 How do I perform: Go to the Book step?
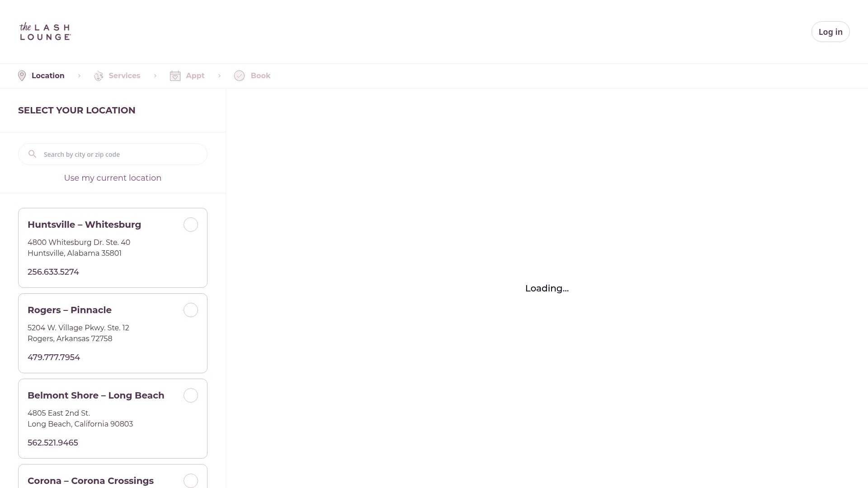pyautogui.click(x=252, y=76)
